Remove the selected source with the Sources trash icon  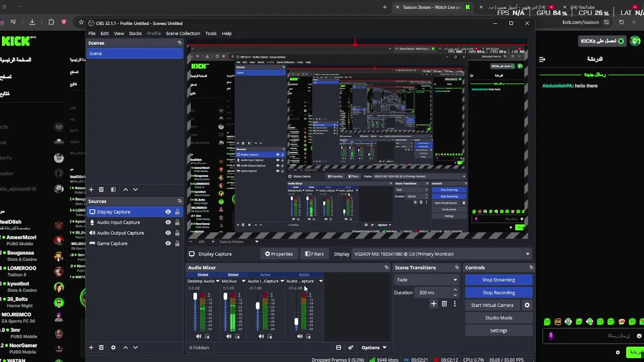coord(101,347)
